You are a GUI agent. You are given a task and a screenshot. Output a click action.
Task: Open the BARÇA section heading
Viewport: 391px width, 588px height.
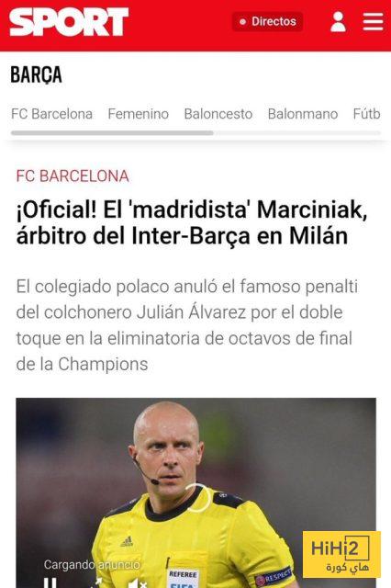[x=36, y=75]
